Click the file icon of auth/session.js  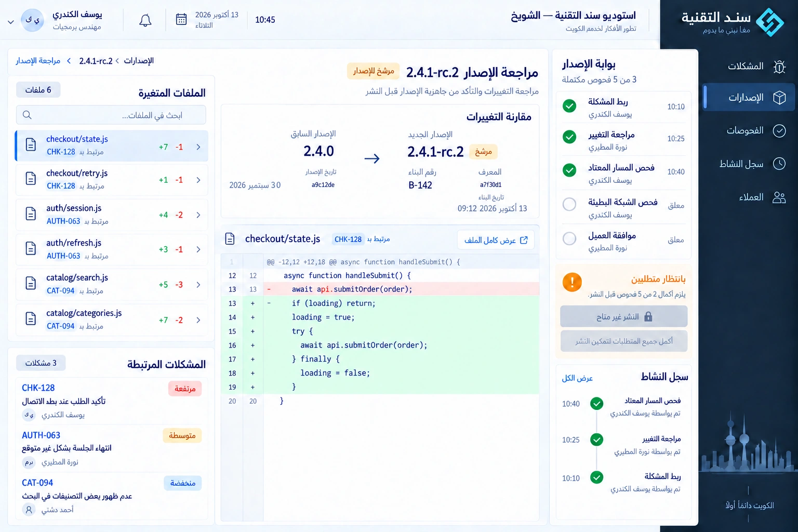(31, 214)
